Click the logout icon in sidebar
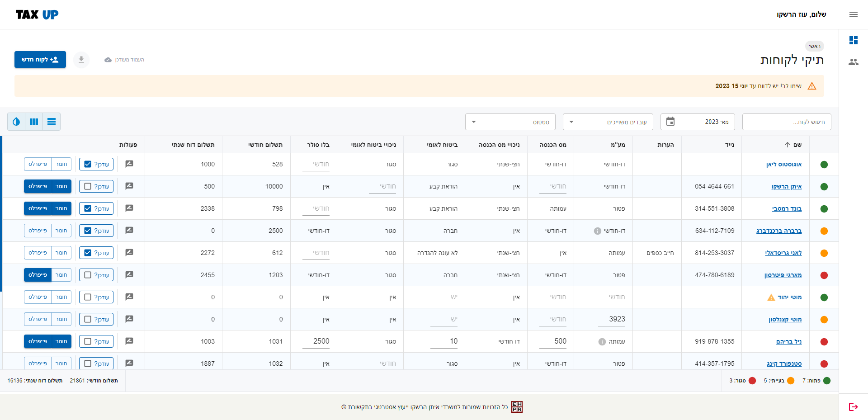 pos(853,407)
